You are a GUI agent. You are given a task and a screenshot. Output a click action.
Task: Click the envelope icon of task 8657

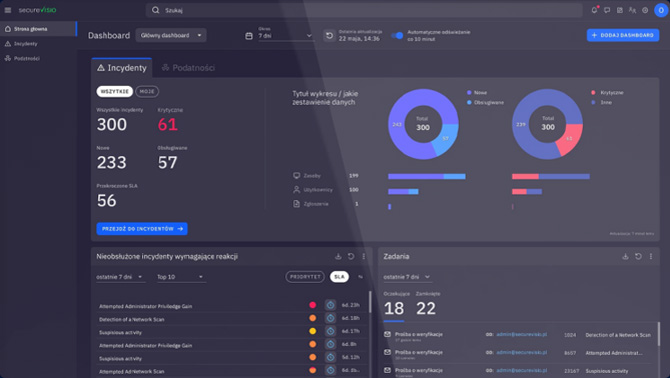387,352
